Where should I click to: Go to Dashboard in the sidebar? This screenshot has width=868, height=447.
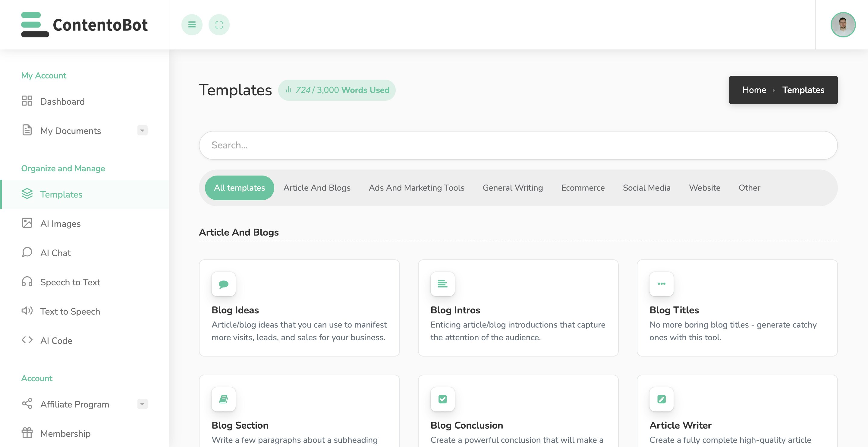pos(62,101)
